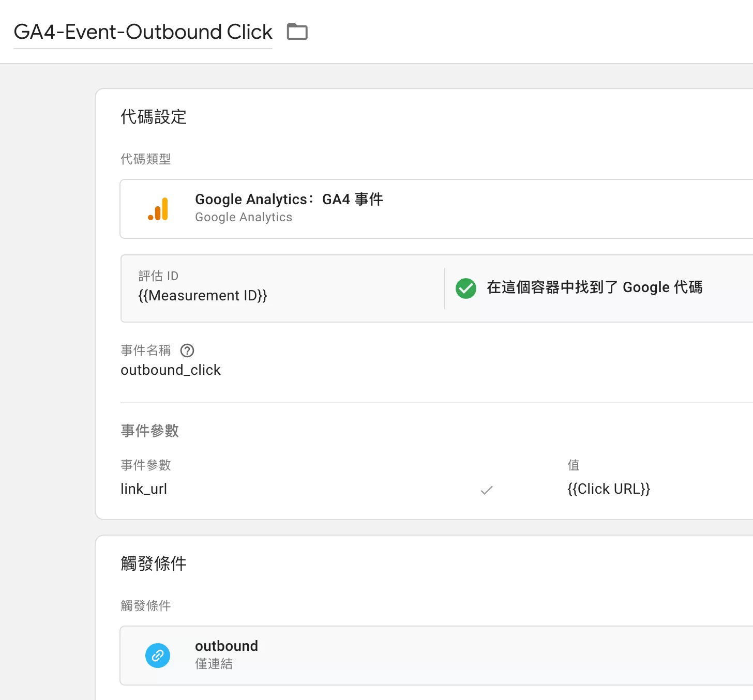The image size is (753, 700).
Task: Open the outbound trigger card
Action: click(436, 656)
